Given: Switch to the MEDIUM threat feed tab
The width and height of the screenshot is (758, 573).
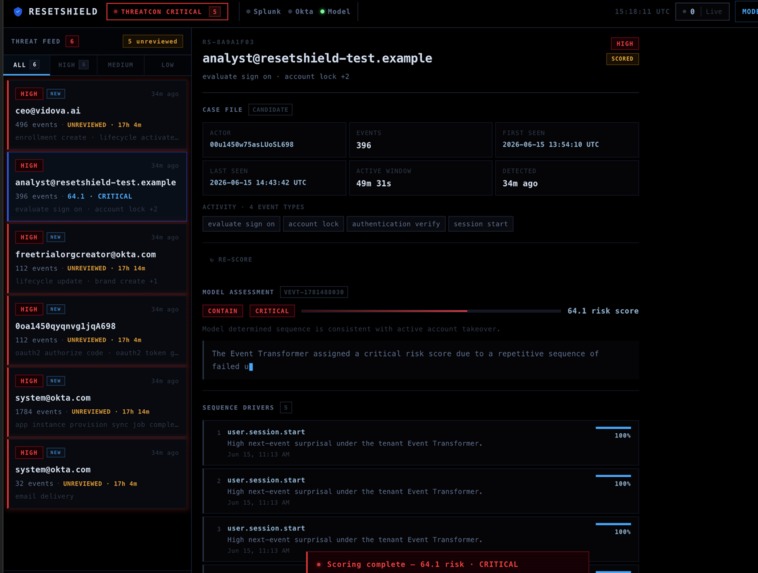Looking at the screenshot, I should click(x=120, y=65).
